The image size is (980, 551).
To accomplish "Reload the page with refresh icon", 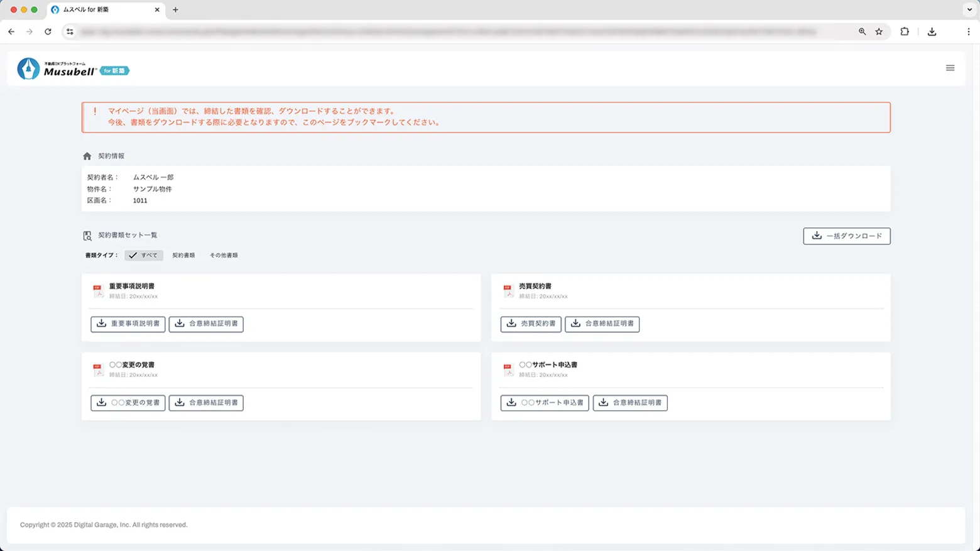I will pyautogui.click(x=48, y=31).
